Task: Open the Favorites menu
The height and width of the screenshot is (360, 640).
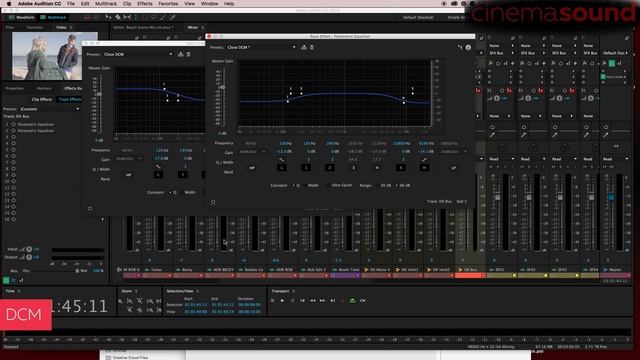Action: click(168, 4)
